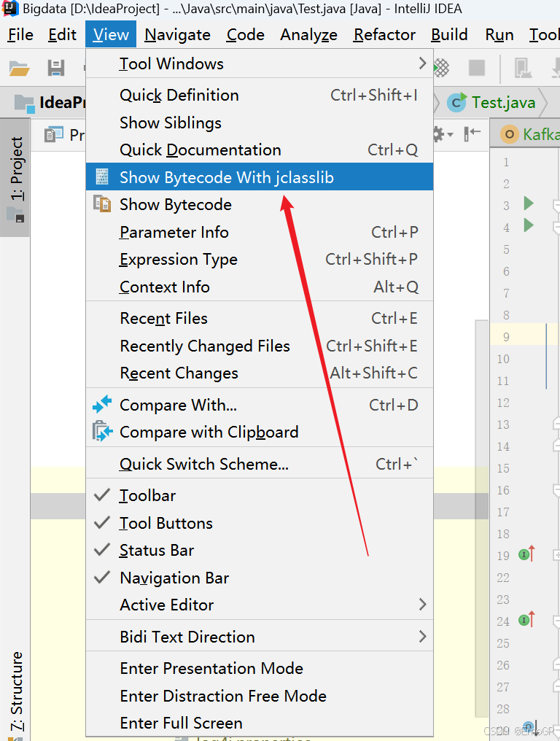Expand the Bidi Text Direction submenu

click(259, 637)
